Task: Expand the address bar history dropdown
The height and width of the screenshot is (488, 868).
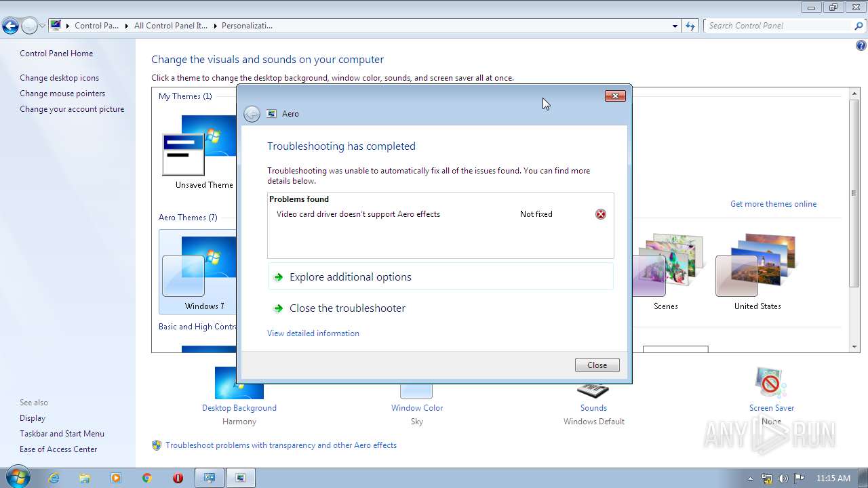Action: pyautogui.click(x=675, y=26)
